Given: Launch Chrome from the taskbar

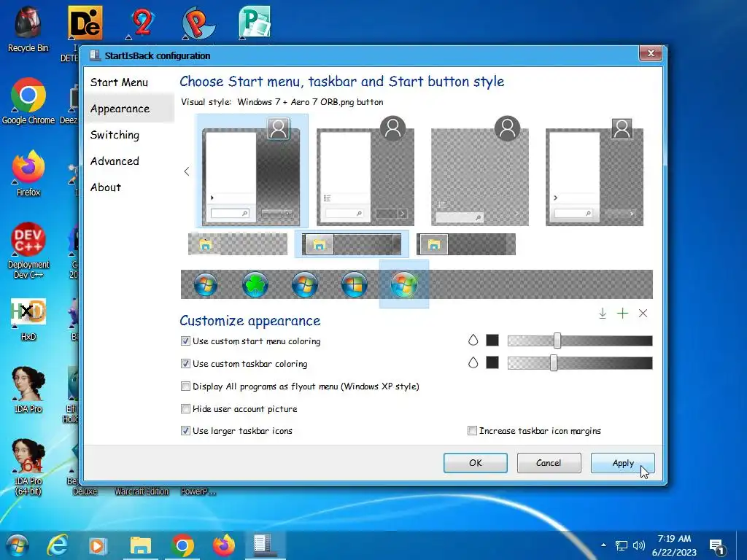Looking at the screenshot, I should (x=182, y=545).
